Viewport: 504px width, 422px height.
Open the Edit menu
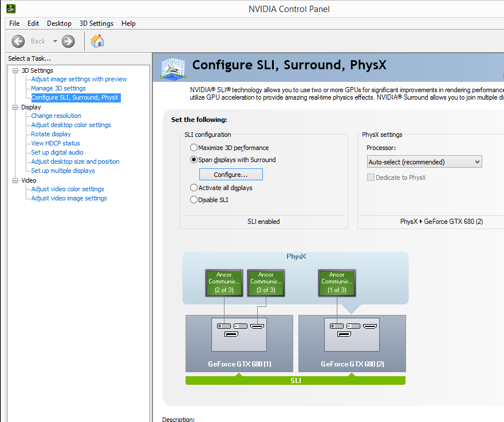(x=33, y=23)
